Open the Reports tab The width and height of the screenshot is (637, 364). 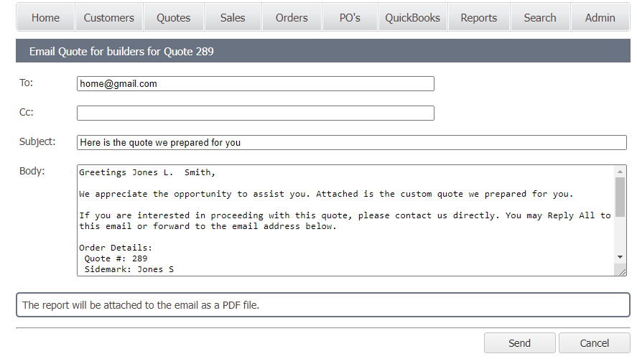click(479, 18)
